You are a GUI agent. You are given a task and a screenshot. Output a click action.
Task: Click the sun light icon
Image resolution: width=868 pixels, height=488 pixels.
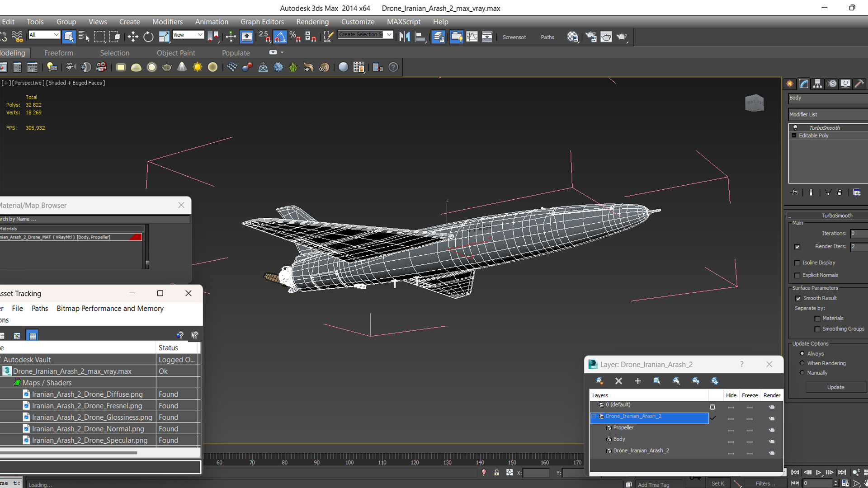click(198, 67)
